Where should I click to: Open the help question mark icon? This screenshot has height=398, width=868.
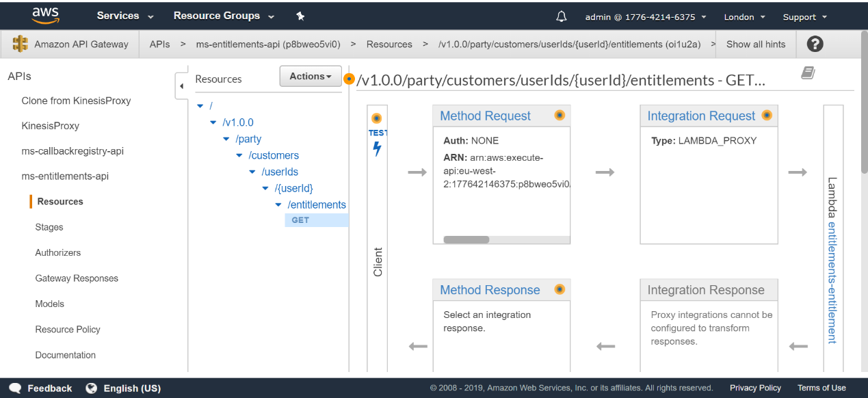814,44
